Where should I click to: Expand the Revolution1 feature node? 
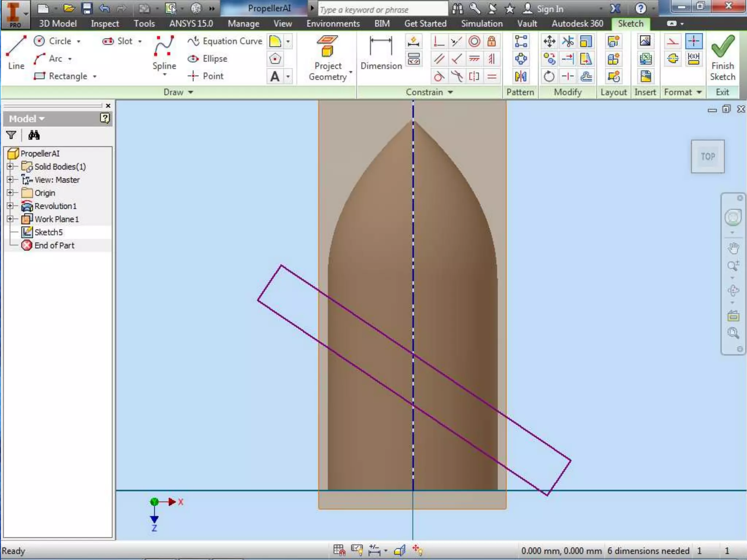pos(10,206)
